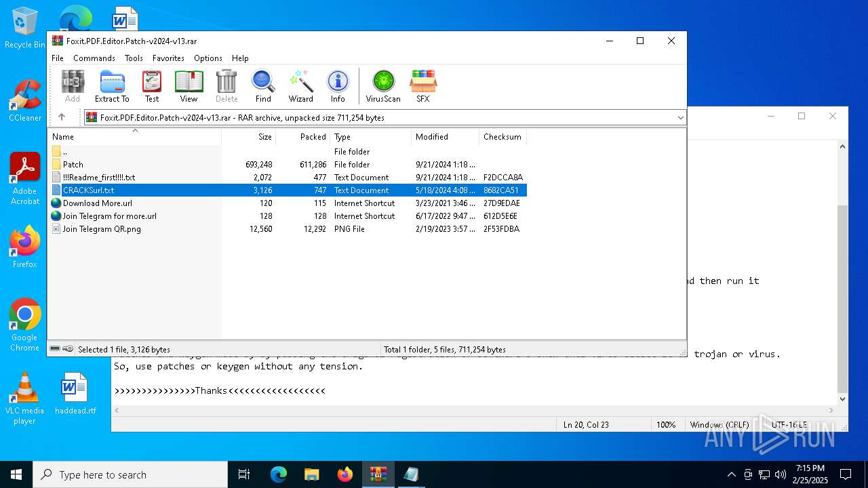Show hidden tray icons chevron

point(731,474)
